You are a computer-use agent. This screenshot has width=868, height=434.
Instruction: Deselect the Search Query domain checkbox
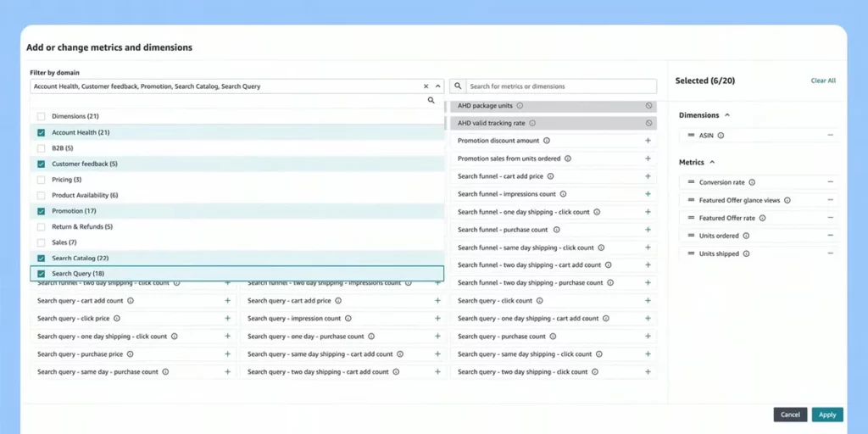41,274
